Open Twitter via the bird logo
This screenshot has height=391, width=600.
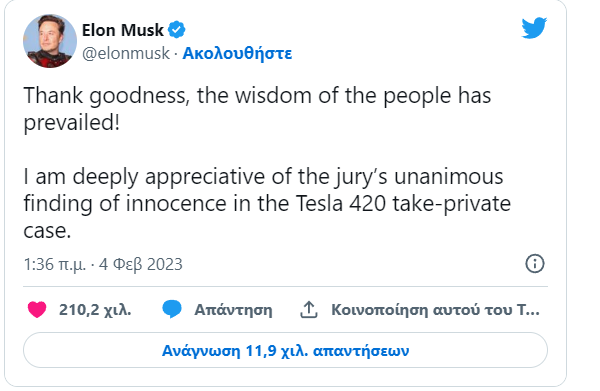point(534,28)
